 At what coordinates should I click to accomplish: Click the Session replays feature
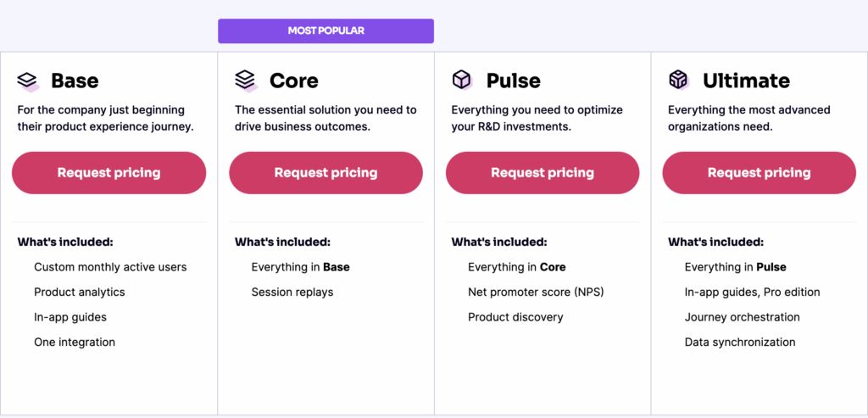coord(292,293)
